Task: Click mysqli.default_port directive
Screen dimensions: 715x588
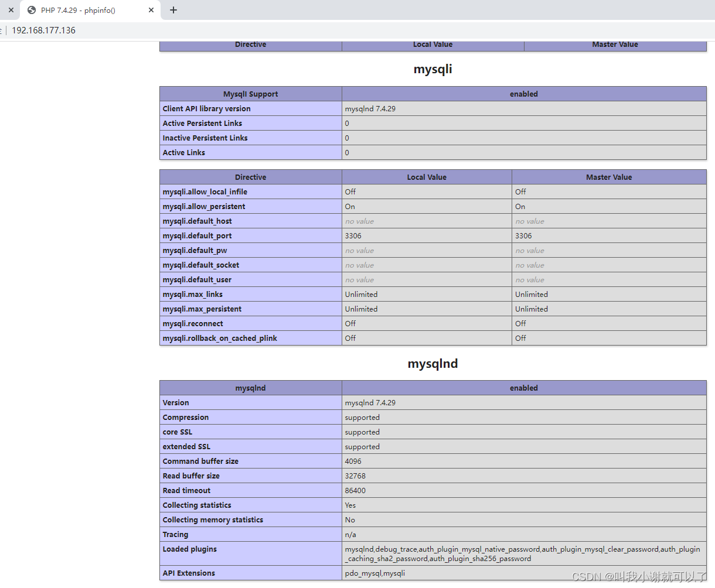Action: pos(198,236)
